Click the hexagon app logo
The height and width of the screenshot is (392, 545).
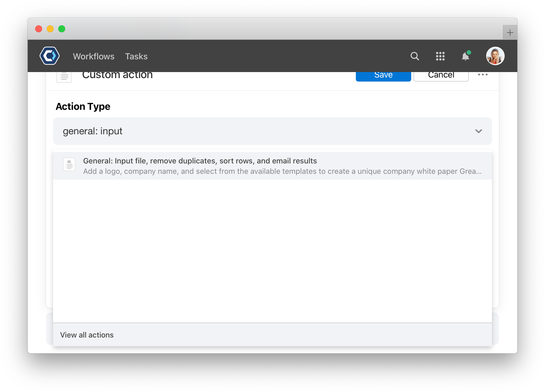pyautogui.click(x=50, y=56)
